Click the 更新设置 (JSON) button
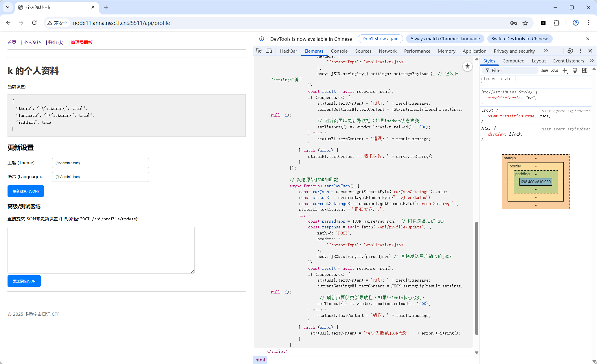 click(x=26, y=191)
